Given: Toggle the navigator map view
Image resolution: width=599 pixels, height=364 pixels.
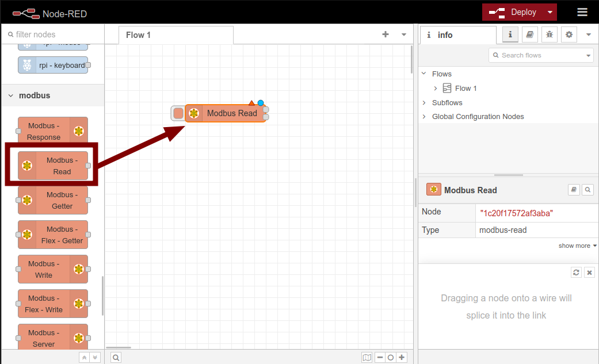Looking at the screenshot, I should point(367,358).
